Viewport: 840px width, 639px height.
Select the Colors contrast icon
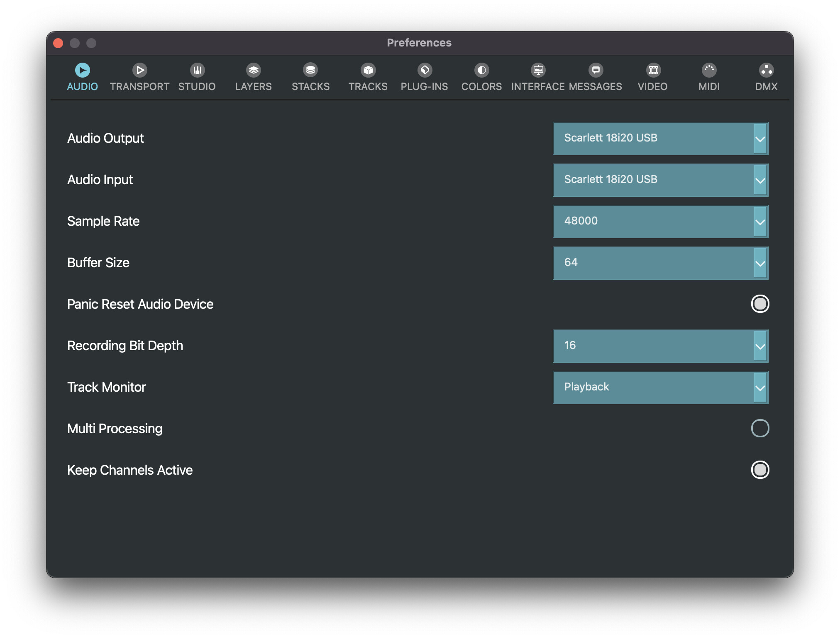pyautogui.click(x=481, y=70)
